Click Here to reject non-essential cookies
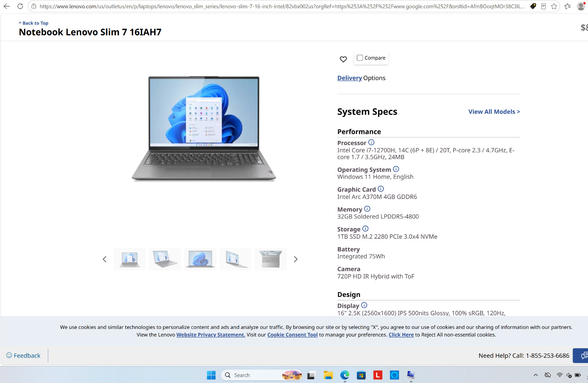The height and width of the screenshot is (383, 588). coord(401,335)
